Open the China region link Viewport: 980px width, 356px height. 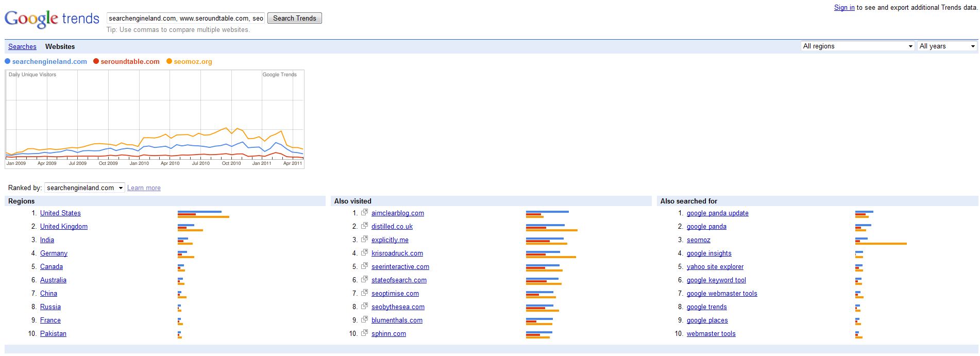point(48,294)
